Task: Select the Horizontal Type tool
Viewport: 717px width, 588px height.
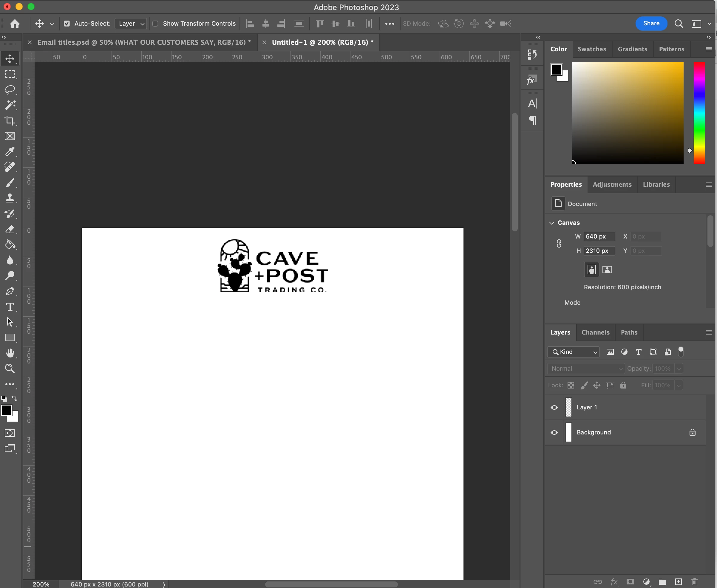Action: 10,307
